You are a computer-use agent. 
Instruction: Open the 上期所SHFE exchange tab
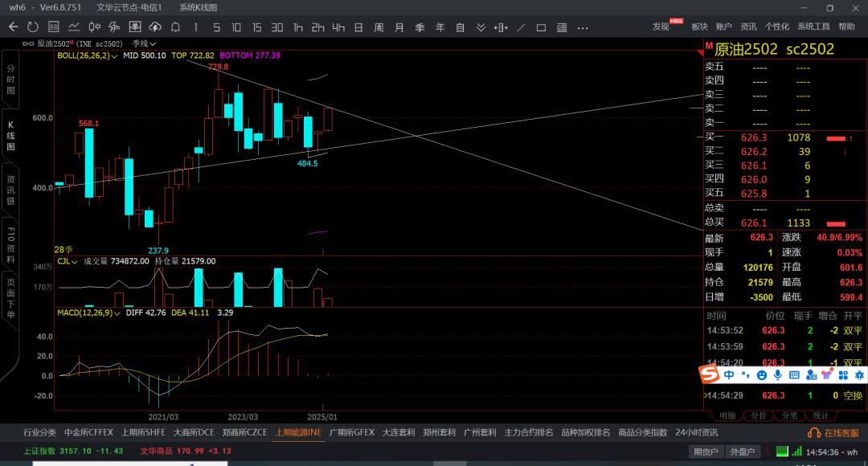click(x=143, y=433)
